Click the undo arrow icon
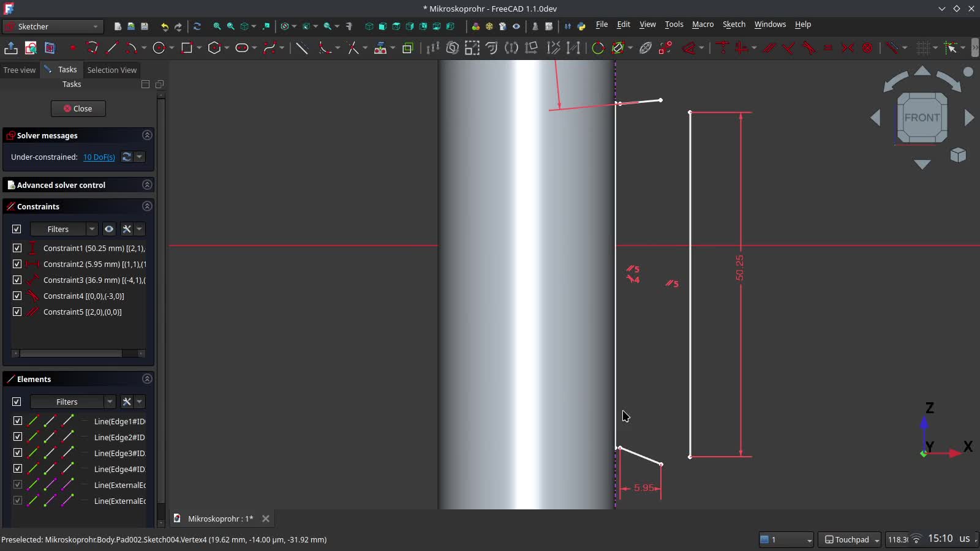Viewport: 980px width, 551px height. pyautogui.click(x=164, y=26)
